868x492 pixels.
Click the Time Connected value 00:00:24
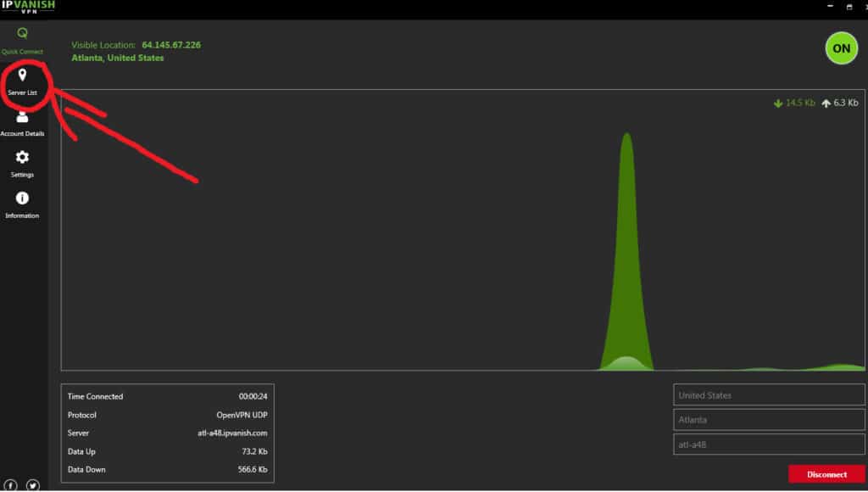253,396
